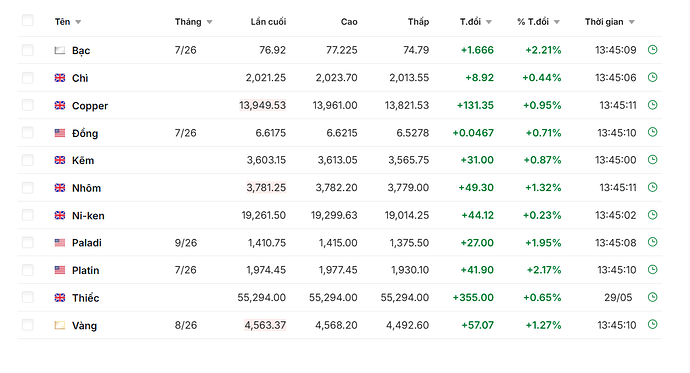
Task: Open the Kẽm commodity link
Action: [83, 161]
